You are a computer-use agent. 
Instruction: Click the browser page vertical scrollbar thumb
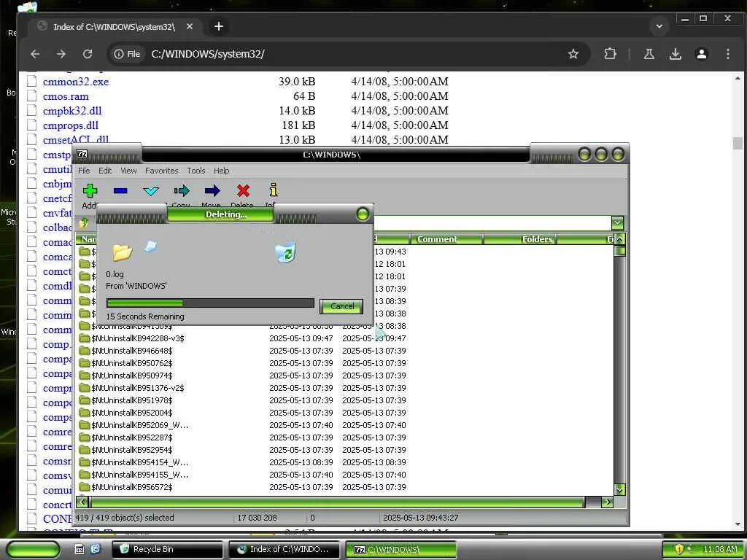click(x=738, y=143)
